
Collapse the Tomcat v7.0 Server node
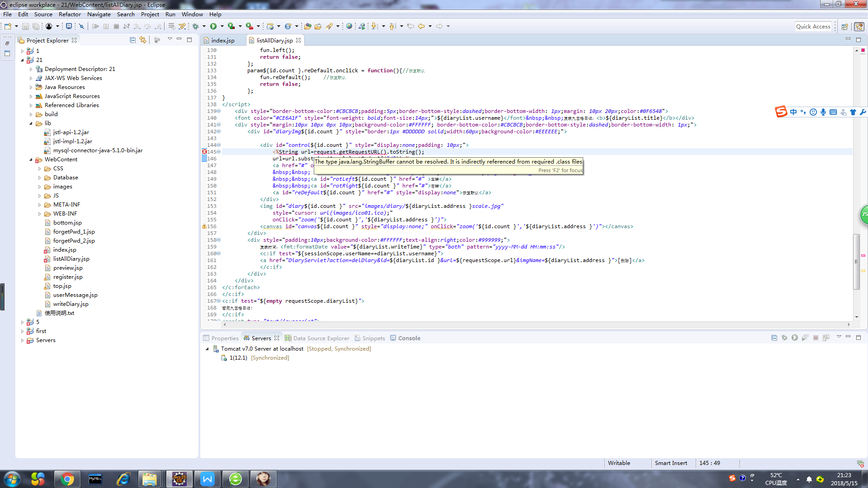(207, 349)
